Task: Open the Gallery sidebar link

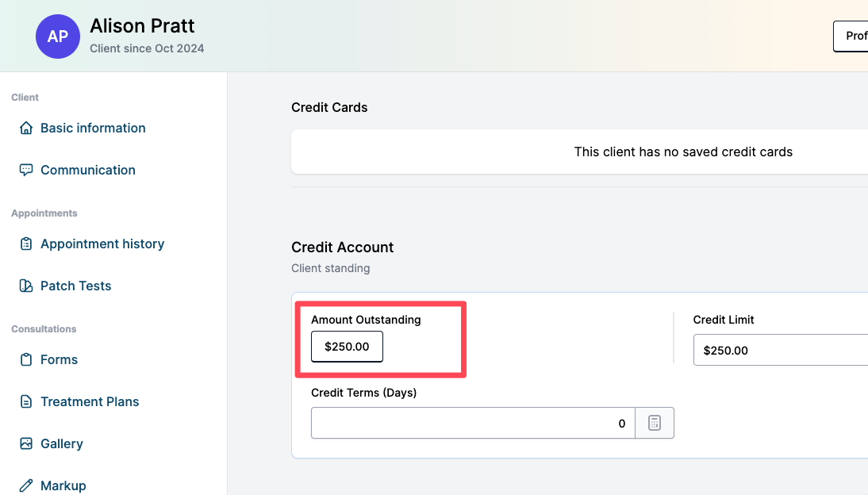Action: coord(62,443)
